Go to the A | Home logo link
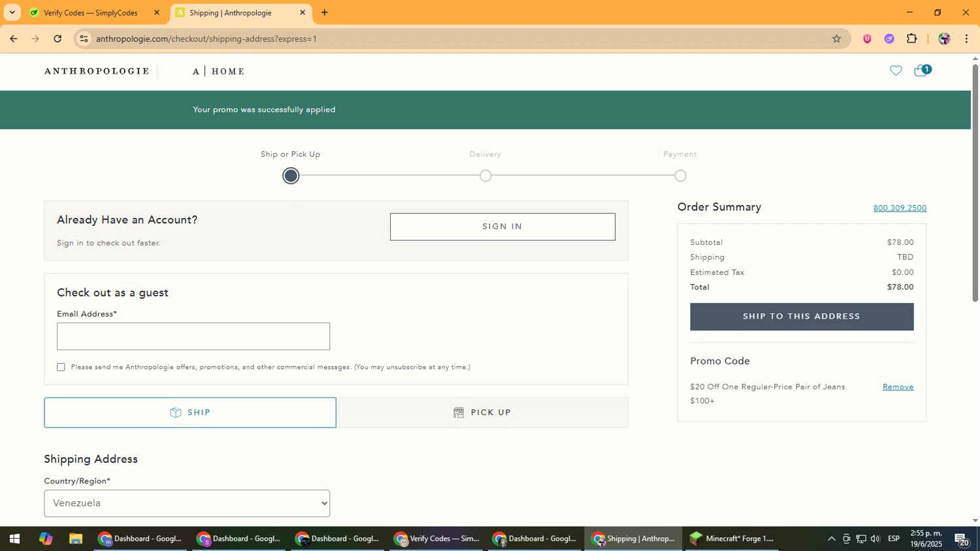The height and width of the screenshot is (551, 980). pyautogui.click(x=218, y=71)
